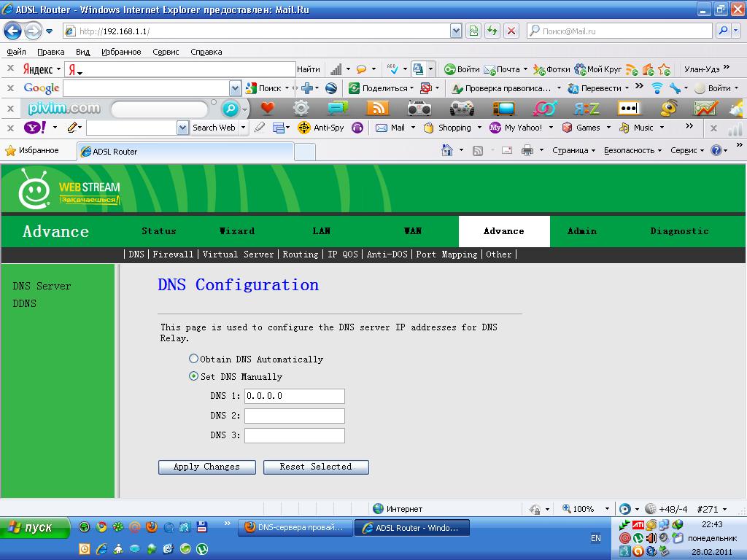Viewport: 747px width, 560px height.
Task: Click the Print icon in command bar
Action: (527, 150)
